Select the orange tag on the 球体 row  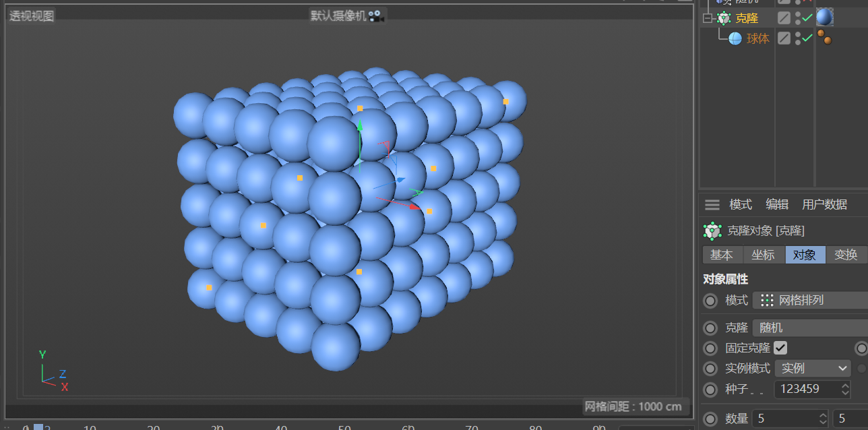tap(824, 36)
